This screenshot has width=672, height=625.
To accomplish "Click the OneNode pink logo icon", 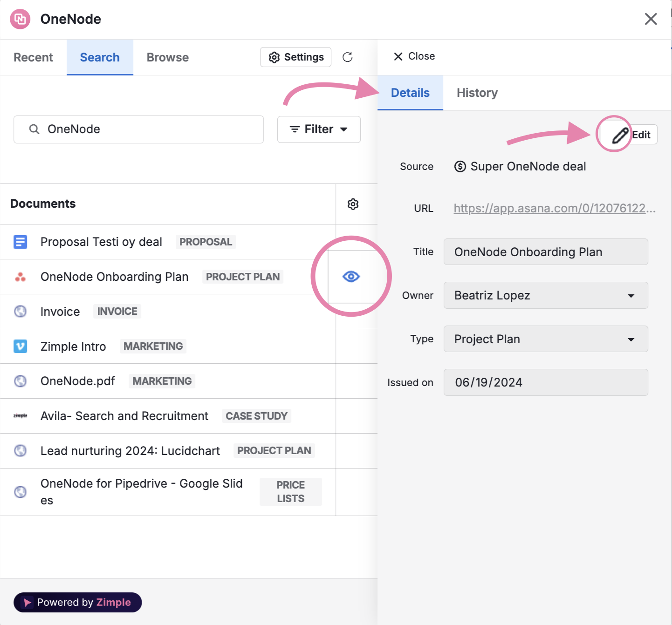I will pos(20,19).
